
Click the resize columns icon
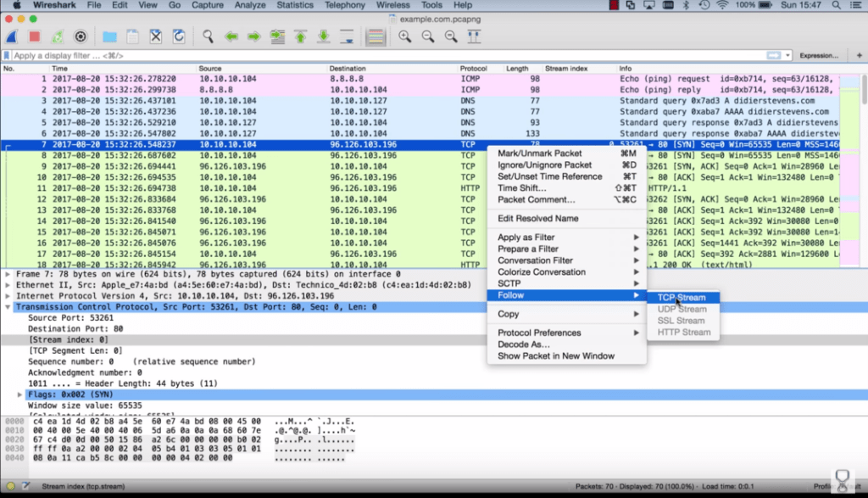point(475,36)
